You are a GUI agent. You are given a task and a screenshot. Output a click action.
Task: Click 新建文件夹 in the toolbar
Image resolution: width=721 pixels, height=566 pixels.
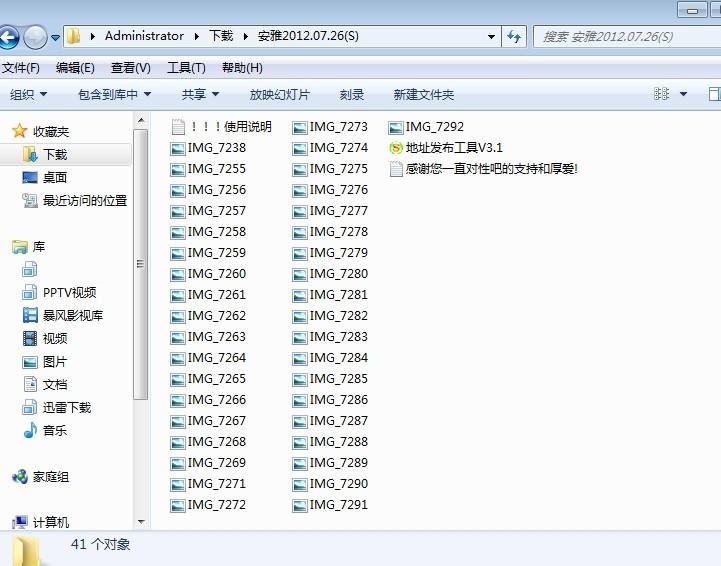[x=423, y=94]
